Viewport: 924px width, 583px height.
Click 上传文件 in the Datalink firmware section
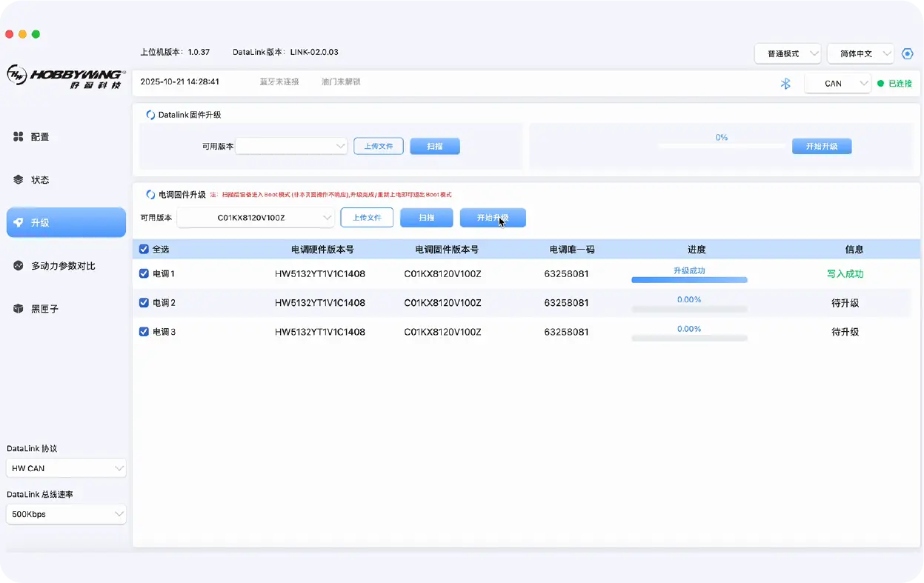pyautogui.click(x=378, y=146)
